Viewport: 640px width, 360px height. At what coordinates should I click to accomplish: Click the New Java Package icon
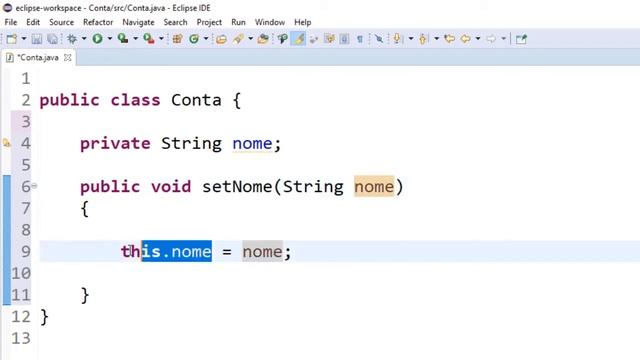[177, 39]
